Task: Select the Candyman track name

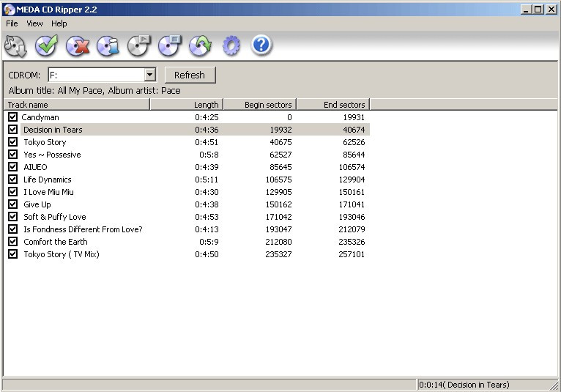Action: pos(40,117)
